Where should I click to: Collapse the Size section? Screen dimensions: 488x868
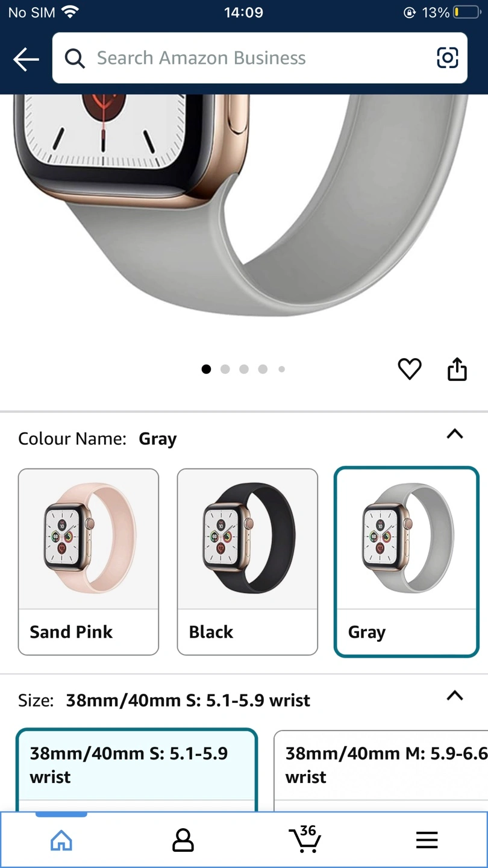[x=455, y=696]
